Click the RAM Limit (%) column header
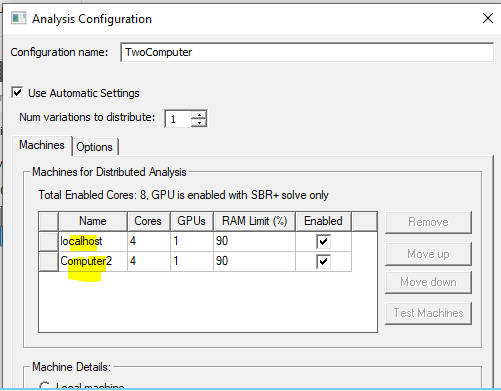The image size is (501, 391). click(254, 221)
